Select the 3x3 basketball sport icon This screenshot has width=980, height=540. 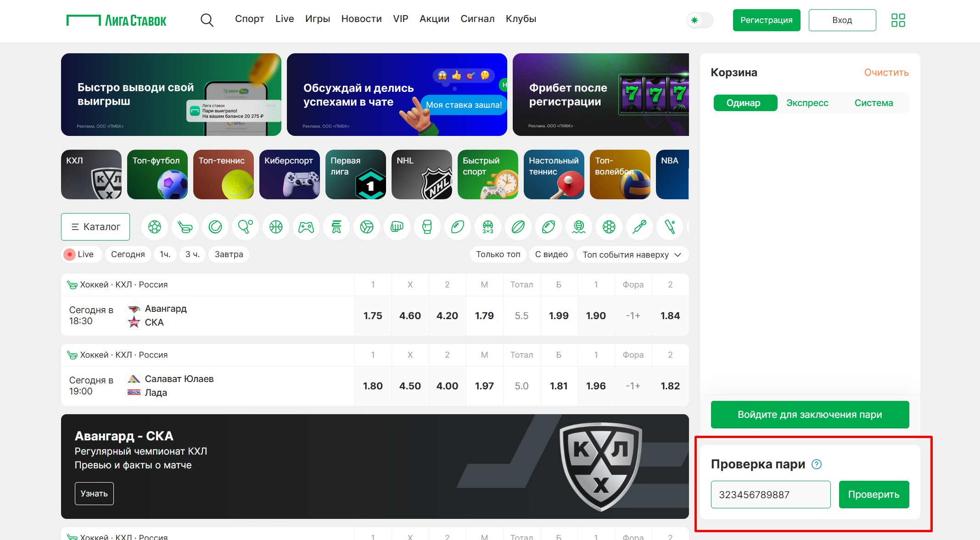[x=488, y=227]
